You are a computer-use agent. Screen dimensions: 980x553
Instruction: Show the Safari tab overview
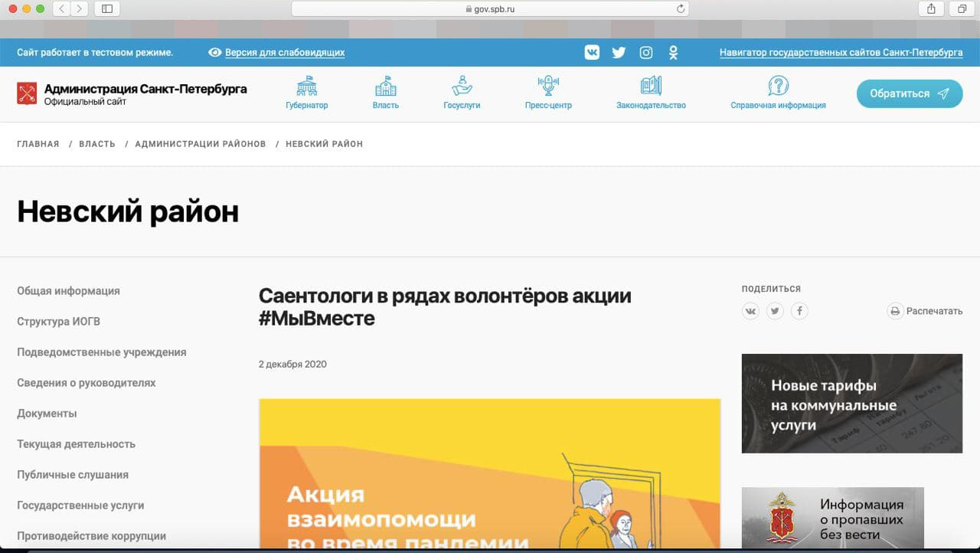[x=961, y=8]
